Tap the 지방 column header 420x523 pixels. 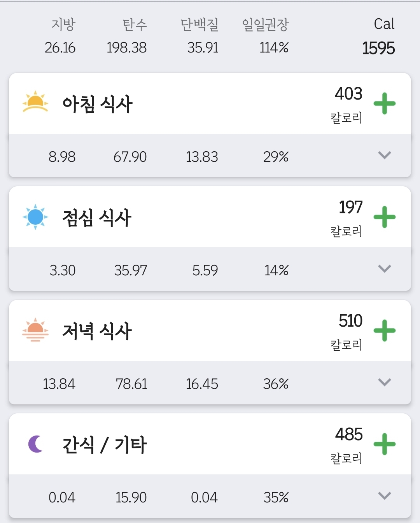coord(63,24)
